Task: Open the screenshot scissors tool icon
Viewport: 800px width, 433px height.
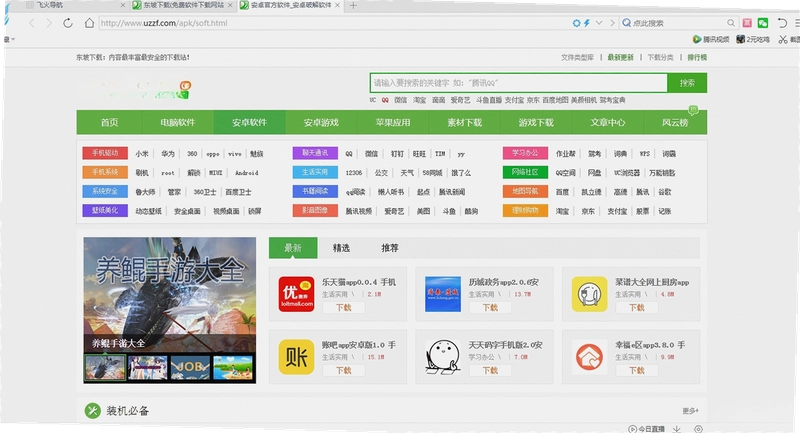Action: pos(783,39)
